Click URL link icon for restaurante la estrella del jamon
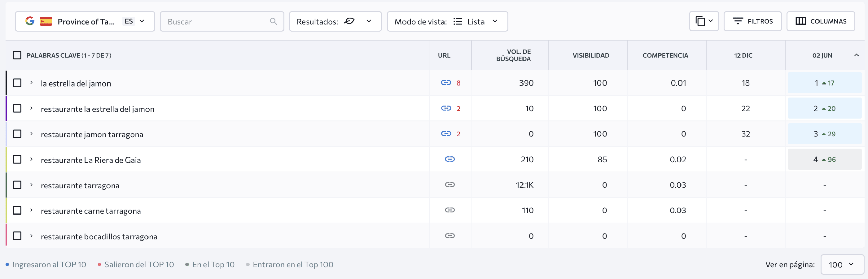 pos(446,108)
